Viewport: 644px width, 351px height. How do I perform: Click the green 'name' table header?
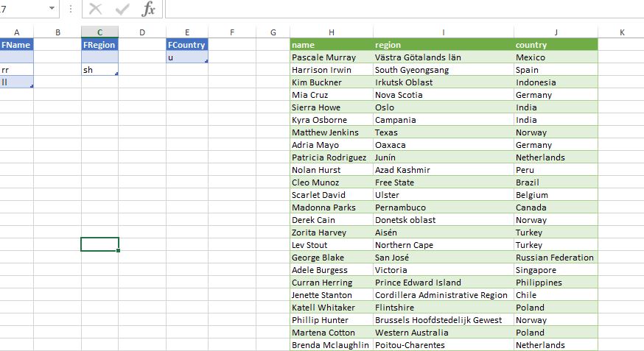click(x=332, y=45)
